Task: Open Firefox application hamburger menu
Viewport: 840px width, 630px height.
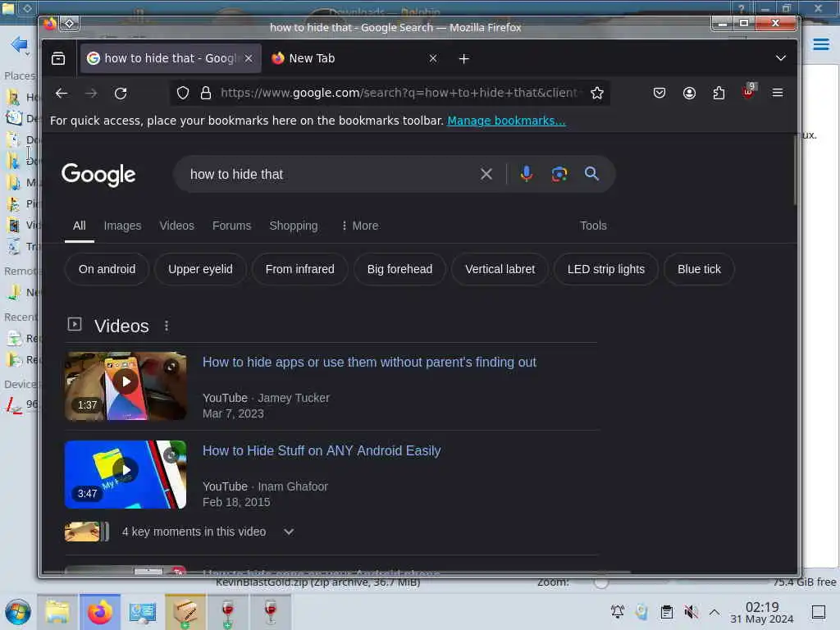Action: pos(778,94)
